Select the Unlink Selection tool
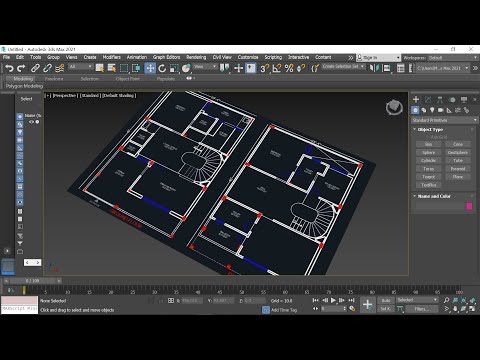480x360 pixels. tap(47, 68)
